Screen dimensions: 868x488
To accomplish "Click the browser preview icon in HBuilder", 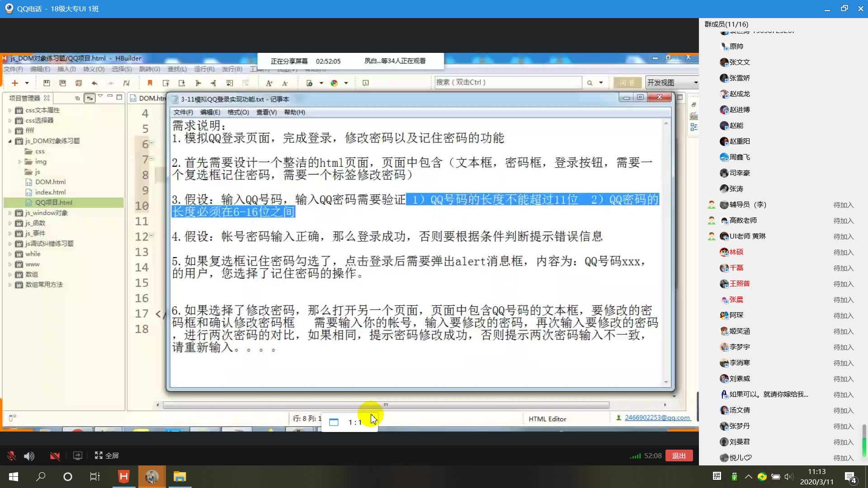I will (334, 83).
